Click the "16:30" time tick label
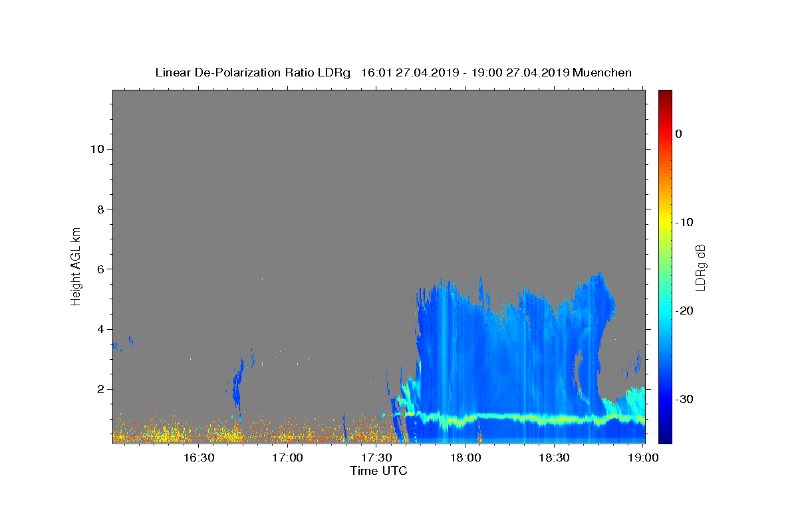Image resolution: width=798 pixels, height=532 pixels. pyautogui.click(x=198, y=458)
